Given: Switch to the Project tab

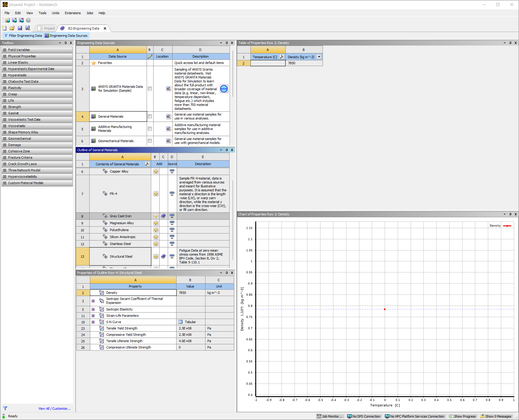Looking at the screenshot, I should (46, 28).
